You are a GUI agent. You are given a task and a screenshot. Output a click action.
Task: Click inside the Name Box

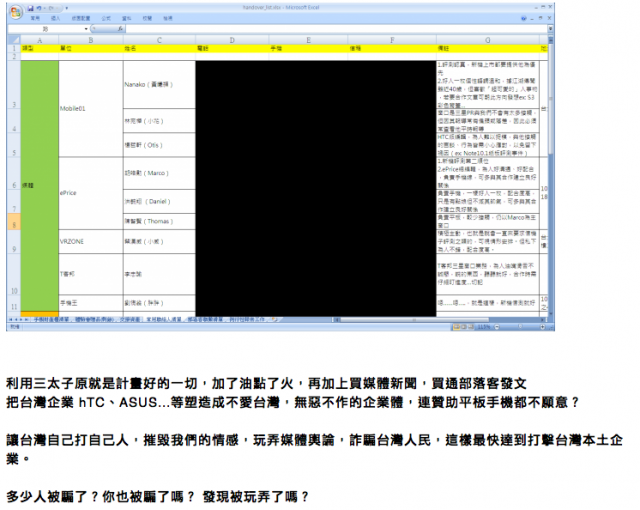point(45,29)
